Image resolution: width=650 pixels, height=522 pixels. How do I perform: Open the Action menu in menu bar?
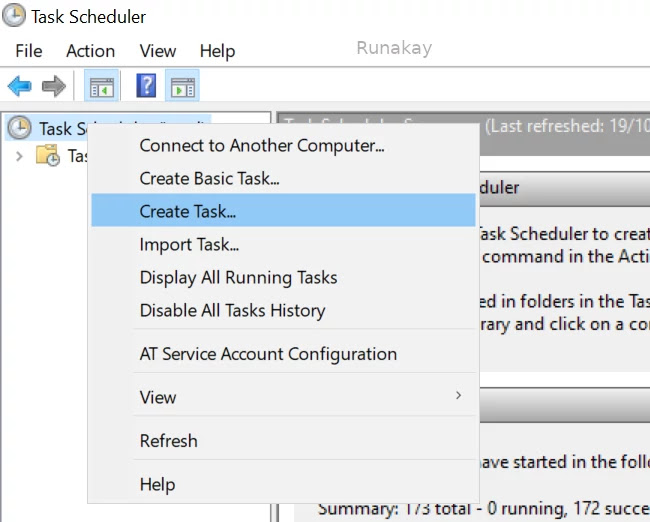point(90,51)
